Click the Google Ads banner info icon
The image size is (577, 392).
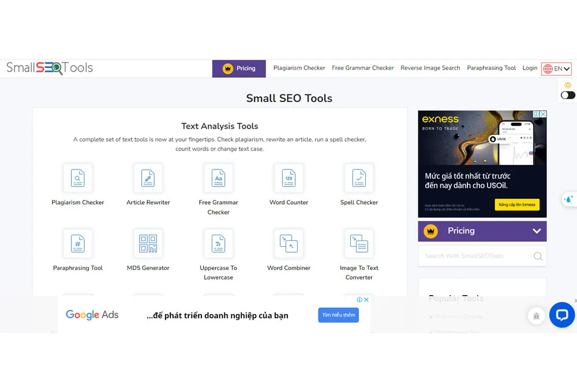[359, 300]
